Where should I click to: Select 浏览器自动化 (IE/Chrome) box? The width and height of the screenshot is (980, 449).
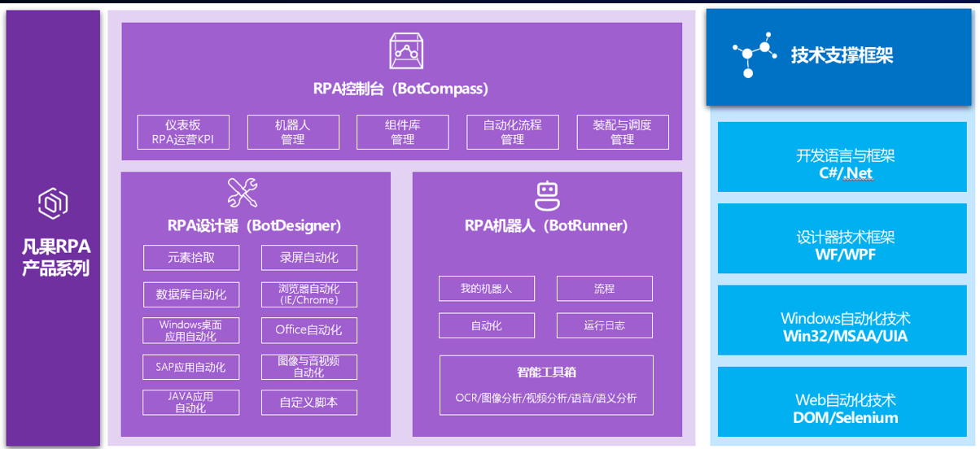coord(309,294)
